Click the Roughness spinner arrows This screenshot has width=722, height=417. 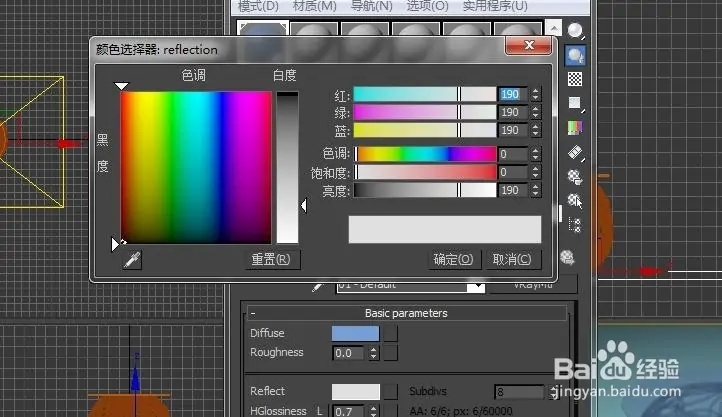tap(373, 353)
